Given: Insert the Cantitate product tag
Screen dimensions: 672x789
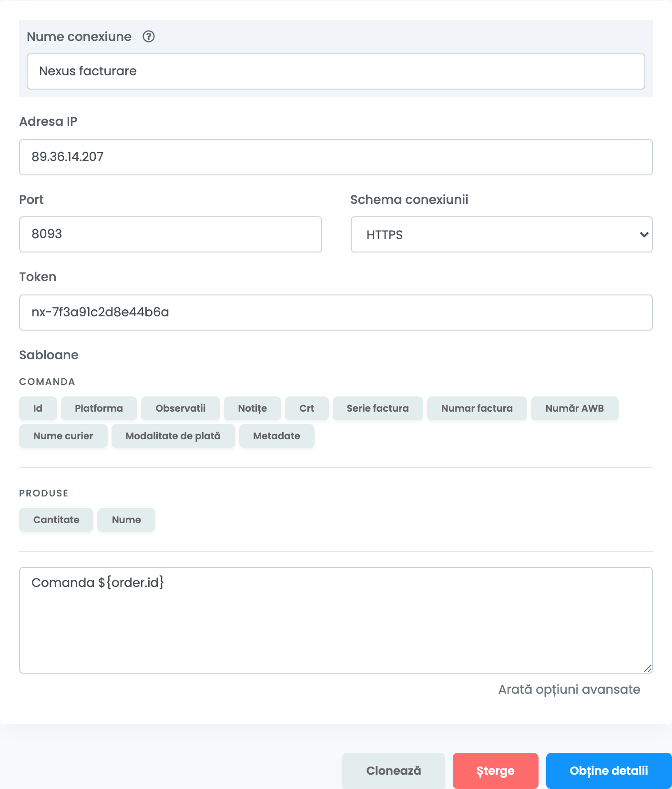Looking at the screenshot, I should pos(56,520).
